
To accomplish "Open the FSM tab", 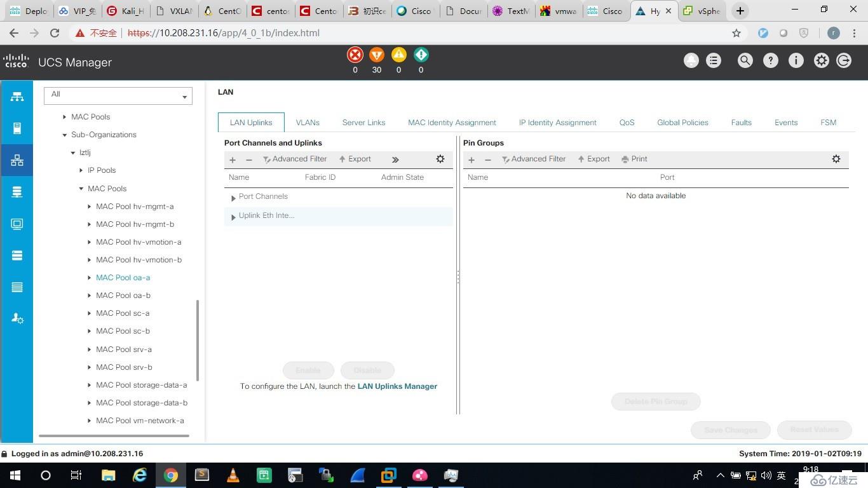I will tap(828, 123).
